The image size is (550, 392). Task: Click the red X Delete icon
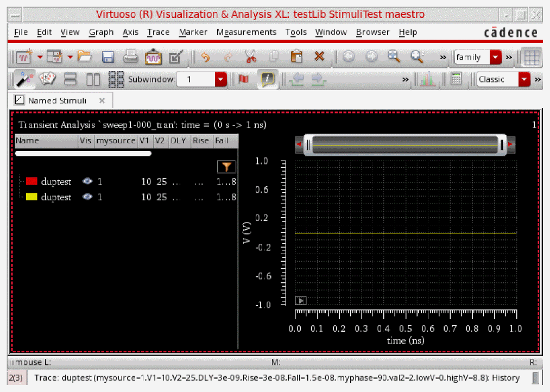point(319,57)
